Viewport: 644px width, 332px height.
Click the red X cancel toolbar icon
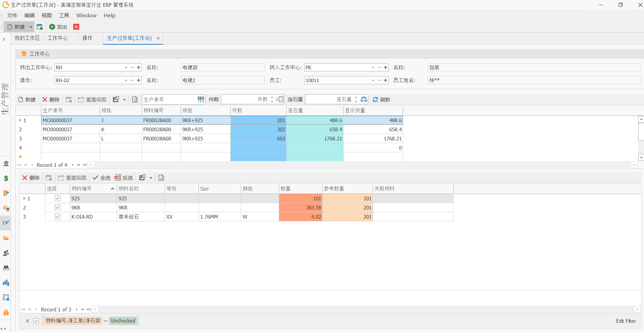[76, 27]
